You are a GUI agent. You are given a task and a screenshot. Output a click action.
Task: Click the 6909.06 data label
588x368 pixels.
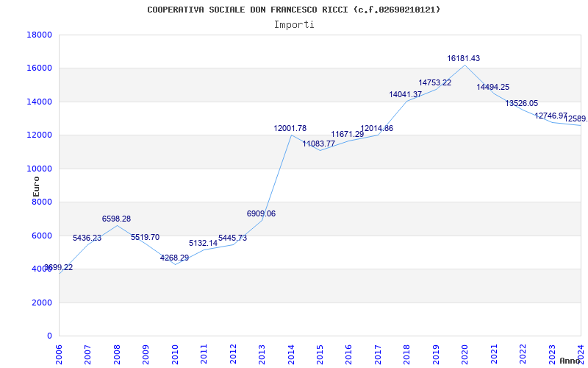261,213
